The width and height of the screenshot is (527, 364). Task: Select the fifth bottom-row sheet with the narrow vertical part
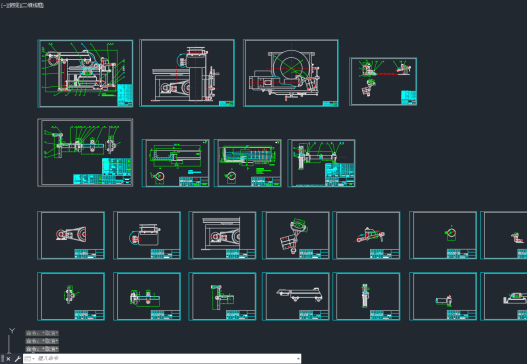366,296
